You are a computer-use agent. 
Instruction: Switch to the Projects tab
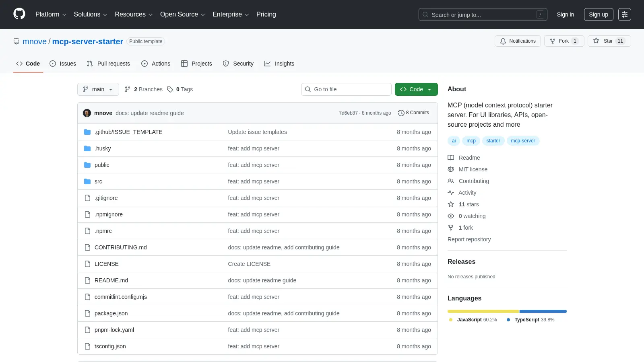pyautogui.click(x=196, y=64)
